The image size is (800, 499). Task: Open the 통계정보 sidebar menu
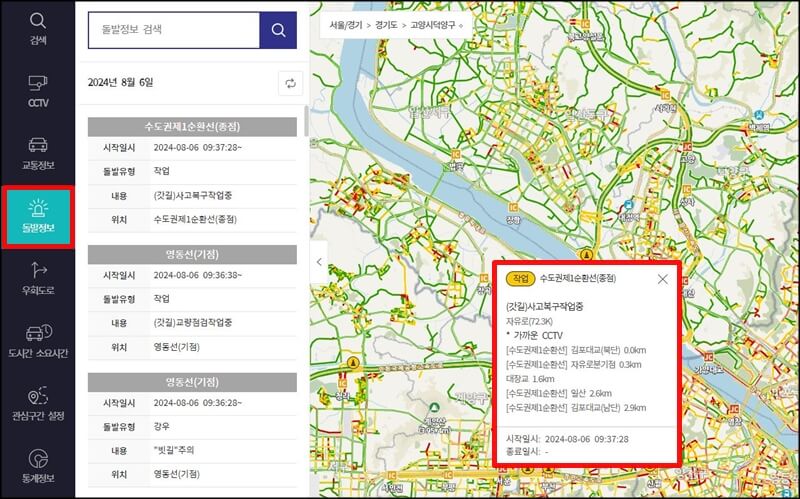(x=38, y=466)
